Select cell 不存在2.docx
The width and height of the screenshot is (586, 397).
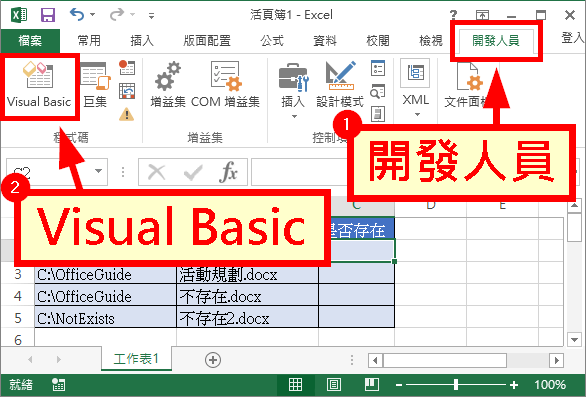click(x=247, y=318)
